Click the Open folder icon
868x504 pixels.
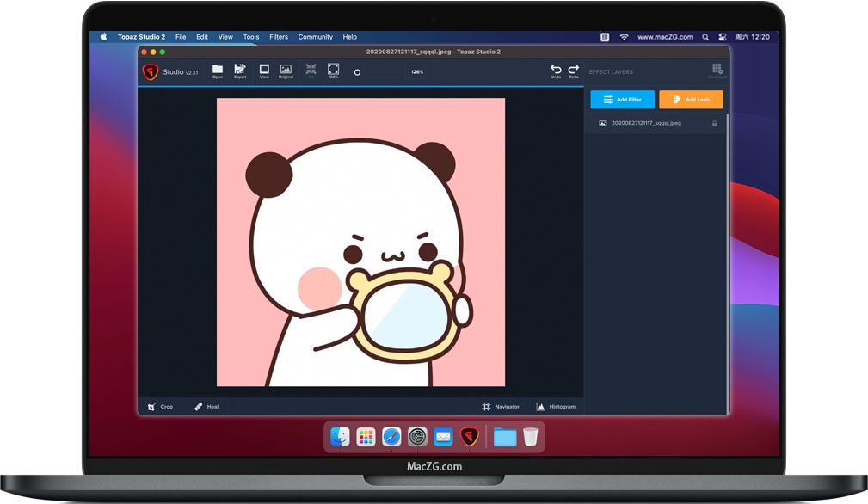pyautogui.click(x=218, y=71)
